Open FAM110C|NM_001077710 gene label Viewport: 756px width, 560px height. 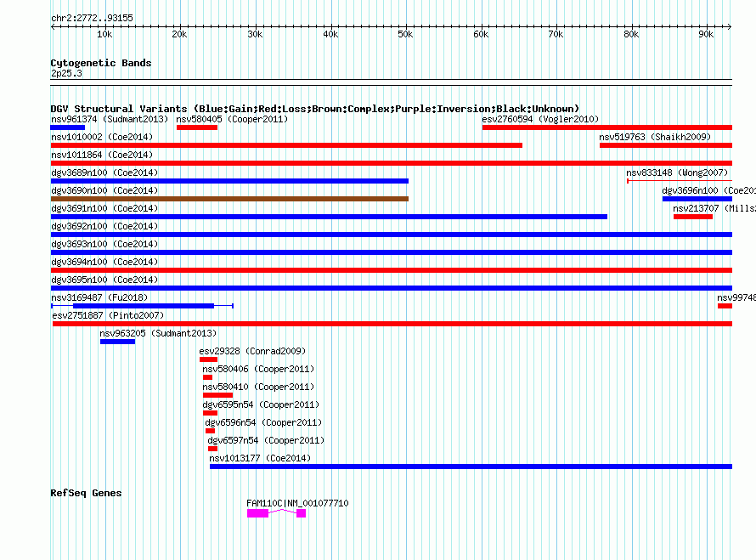coord(297,503)
